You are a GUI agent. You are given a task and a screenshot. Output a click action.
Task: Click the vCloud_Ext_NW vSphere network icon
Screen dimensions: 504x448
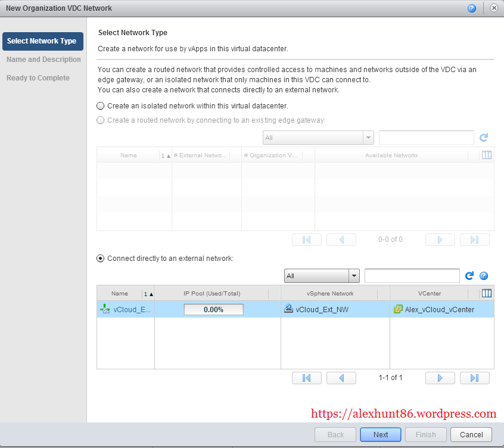(288, 309)
